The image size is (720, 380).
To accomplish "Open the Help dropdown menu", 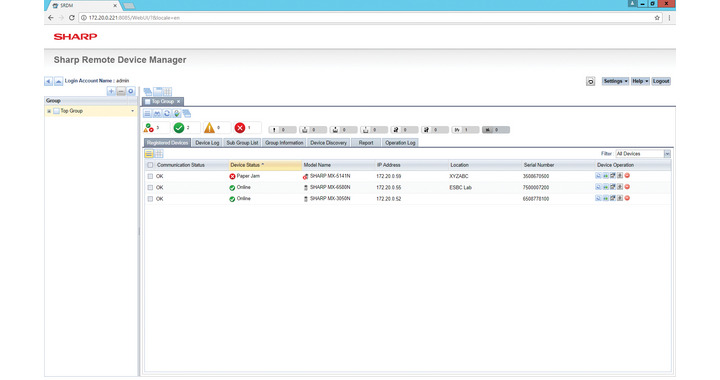I will (x=640, y=81).
